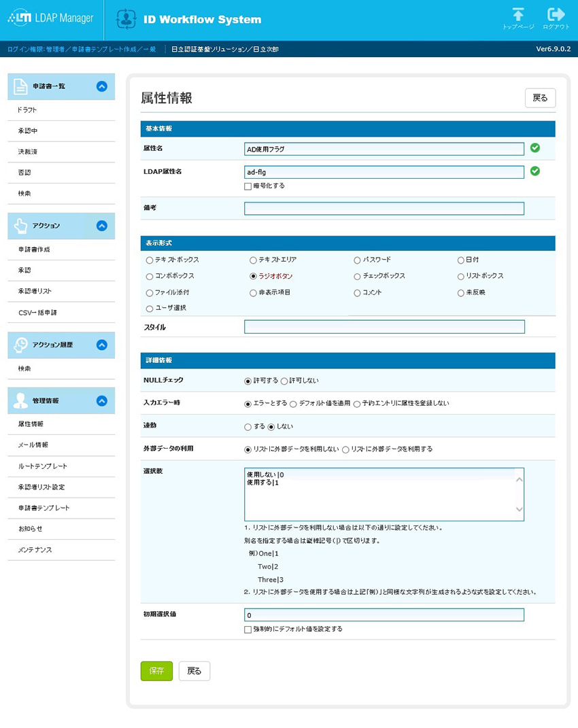Click the top page arrow icon

pyautogui.click(x=518, y=15)
